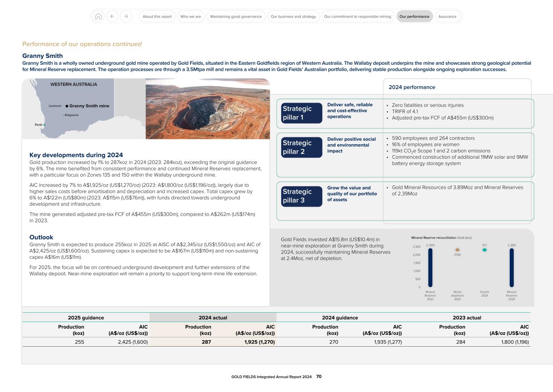Switch to the Our performance tab
This screenshot has height=392, width=553.
coord(414,16)
